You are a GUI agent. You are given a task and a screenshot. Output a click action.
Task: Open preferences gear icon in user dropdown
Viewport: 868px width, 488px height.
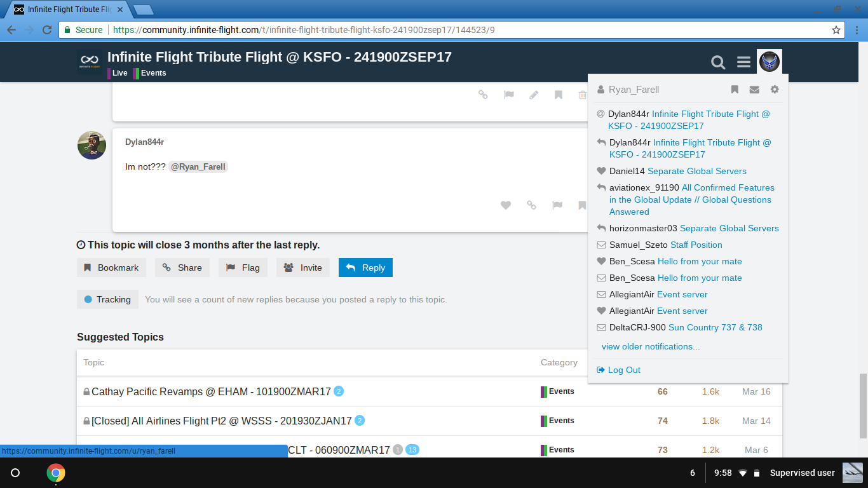pyautogui.click(x=775, y=90)
